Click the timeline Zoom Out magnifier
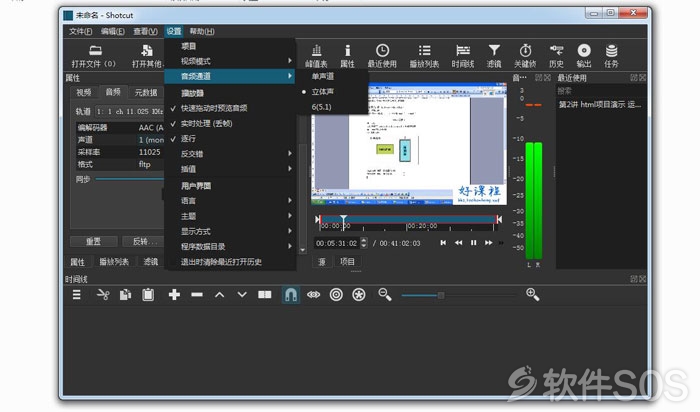This screenshot has height=412, width=700. (385, 295)
